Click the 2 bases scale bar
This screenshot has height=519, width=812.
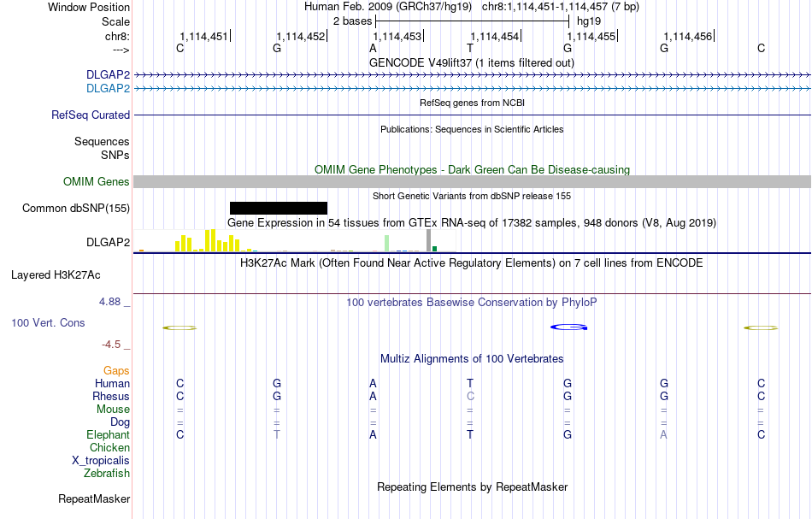pyautogui.click(x=473, y=21)
